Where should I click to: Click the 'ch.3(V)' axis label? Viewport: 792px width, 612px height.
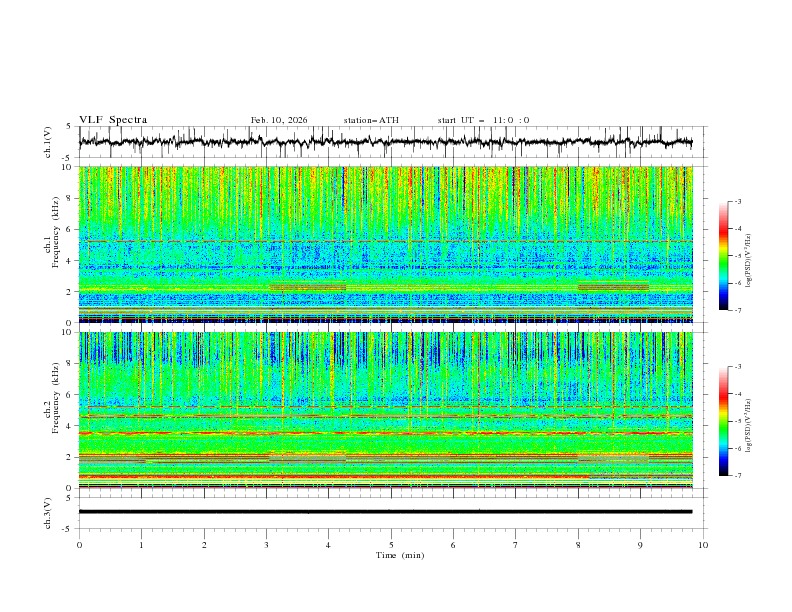click(x=48, y=513)
